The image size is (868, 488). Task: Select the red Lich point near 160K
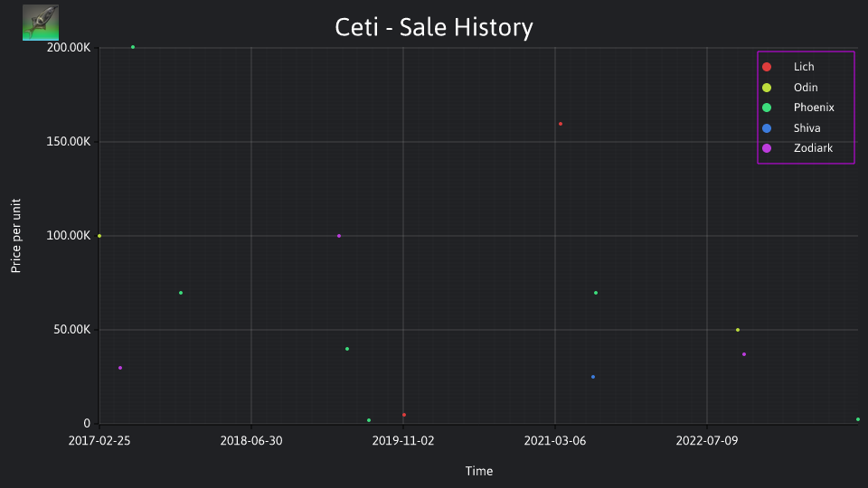(x=561, y=124)
